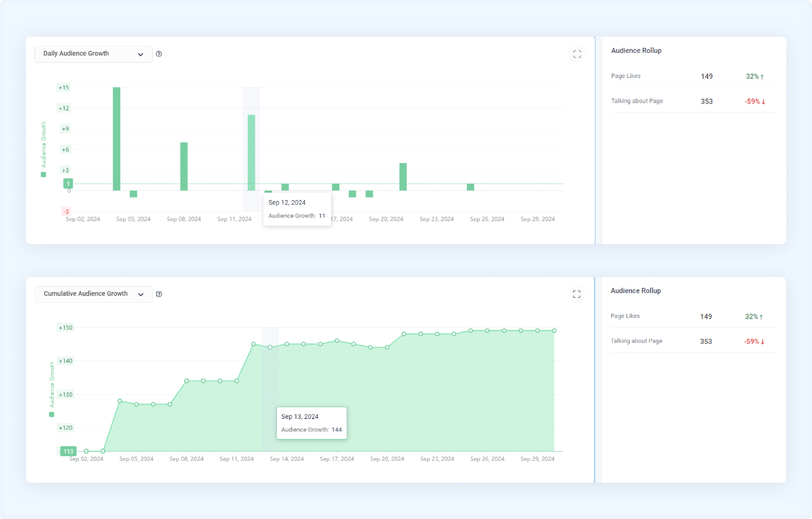Viewport: 812px width, 519px height.
Task: Select the tallest +15 bar in the daily chart
Action: [x=117, y=139]
